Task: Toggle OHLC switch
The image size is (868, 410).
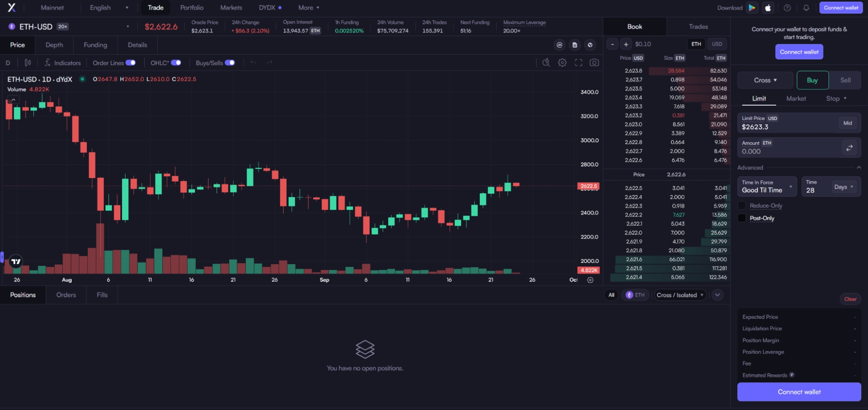Action: tap(176, 63)
